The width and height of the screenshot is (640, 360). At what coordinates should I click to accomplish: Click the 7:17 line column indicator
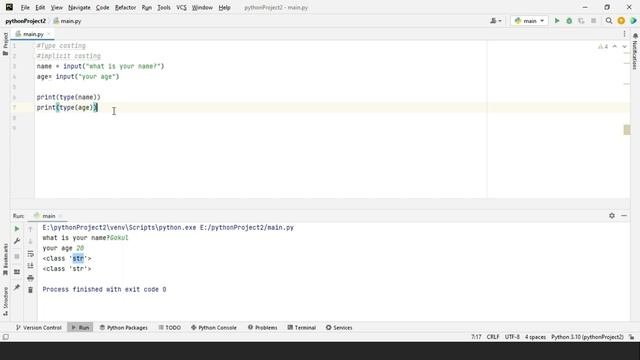click(476, 337)
